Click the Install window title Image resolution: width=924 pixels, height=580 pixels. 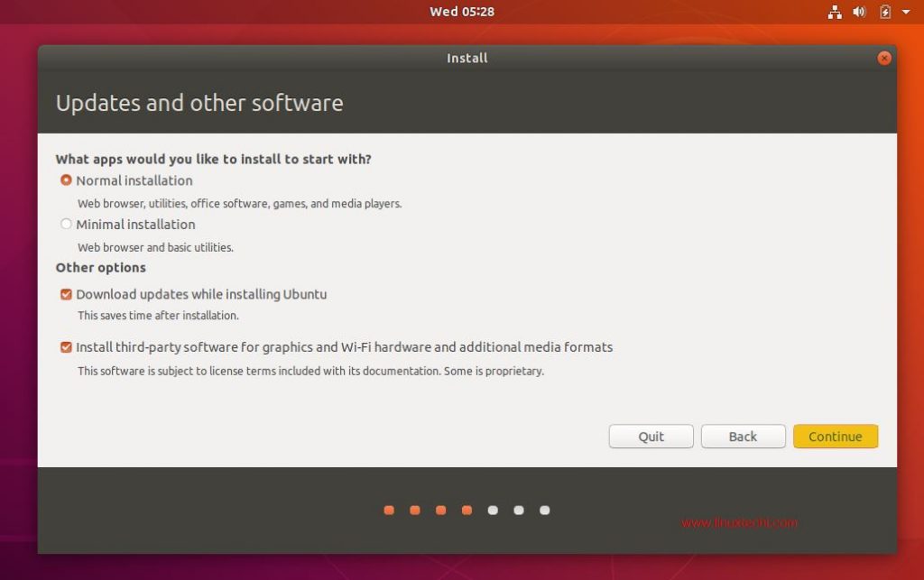point(467,59)
